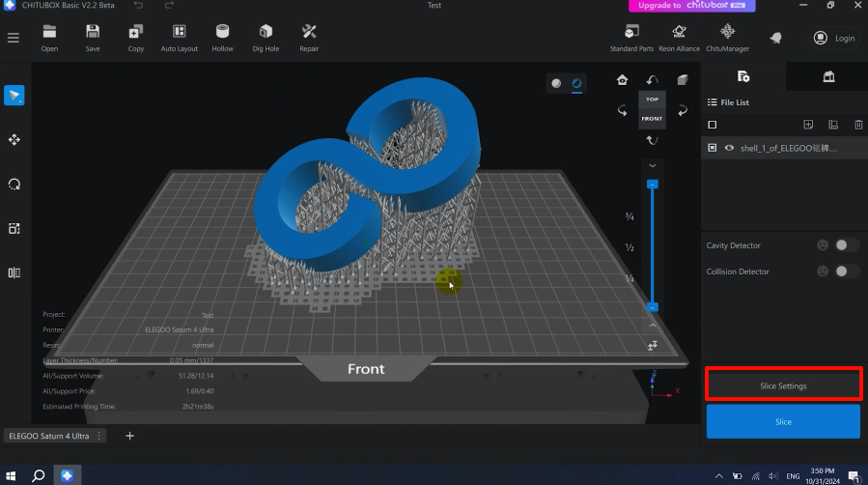Hide the shell_1_of_ELEGOO model using eye icon

[x=729, y=148]
